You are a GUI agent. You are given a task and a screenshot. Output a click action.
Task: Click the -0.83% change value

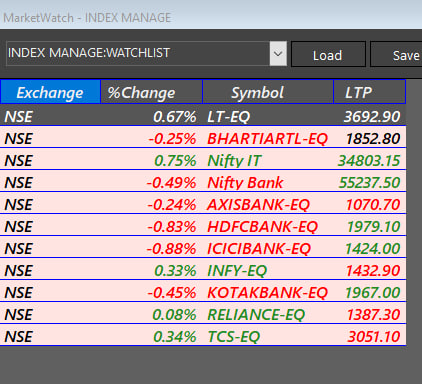[172, 227]
